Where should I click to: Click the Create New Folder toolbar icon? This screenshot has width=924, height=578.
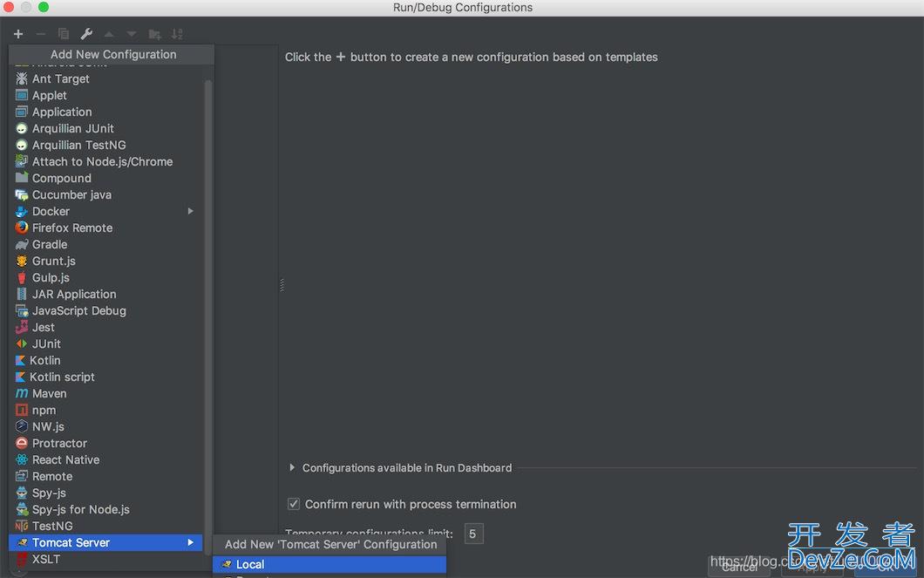(x=154, y=34)
